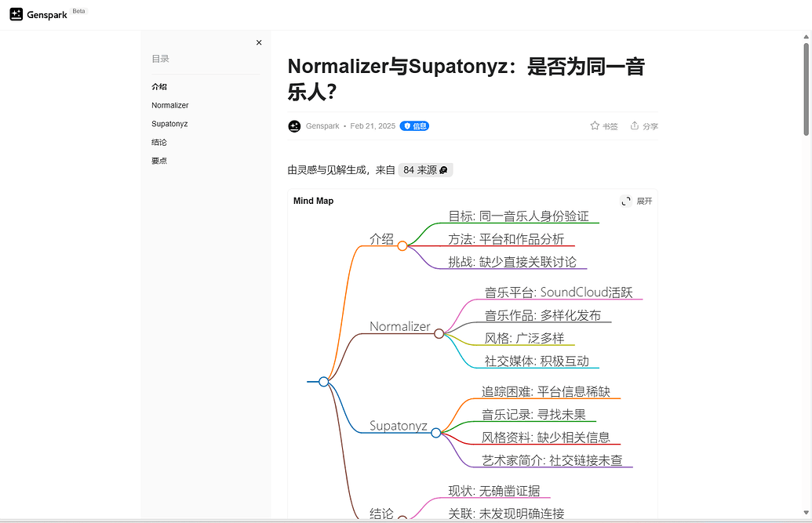Image resolution: width=812 pixels, height=523 pixels.
Task: Go to 结论 section in contents
Action: coord(159,142)
